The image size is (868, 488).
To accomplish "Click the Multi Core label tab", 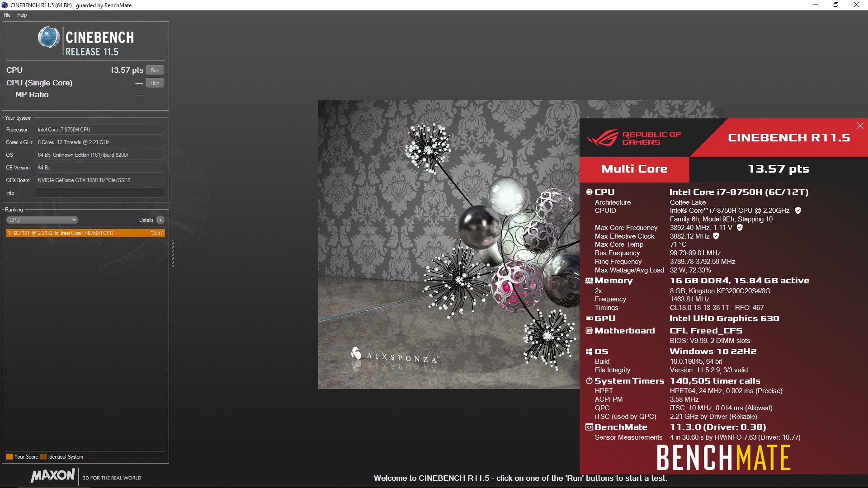I will [634, 169].
